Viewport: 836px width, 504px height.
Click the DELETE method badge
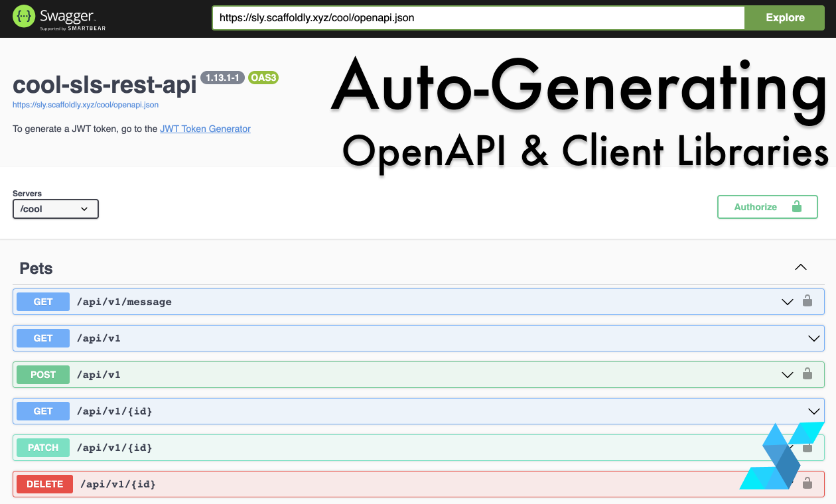(x=45, y=484)
